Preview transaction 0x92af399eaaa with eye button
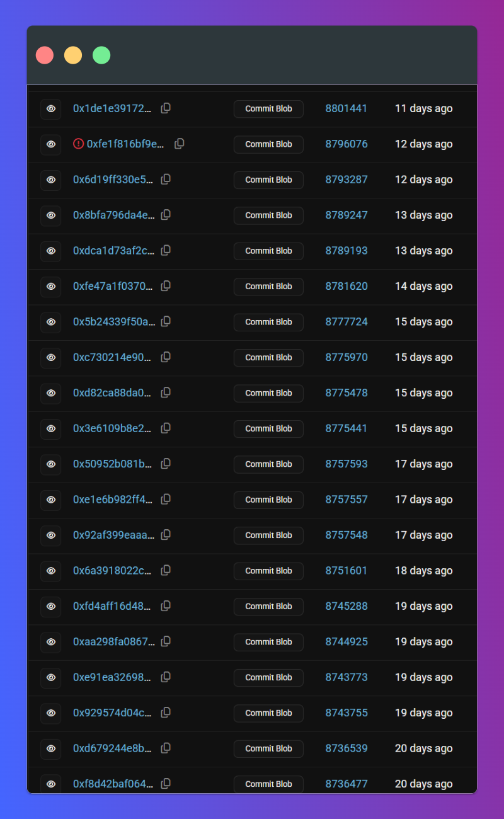Viewport: 504px width, 819px height. pos(51,535)
